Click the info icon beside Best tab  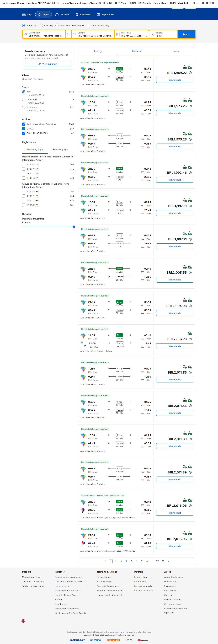(x=100, y=51)
